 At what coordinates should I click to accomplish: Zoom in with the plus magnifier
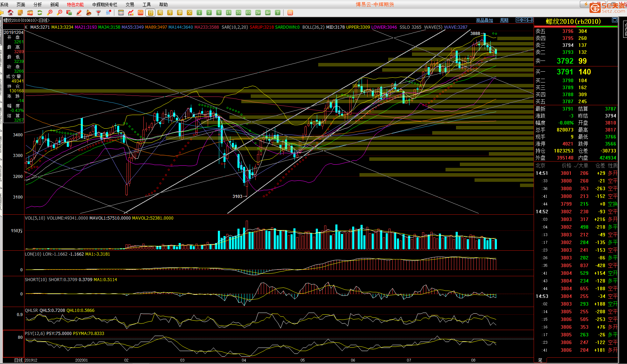point(50,13)
